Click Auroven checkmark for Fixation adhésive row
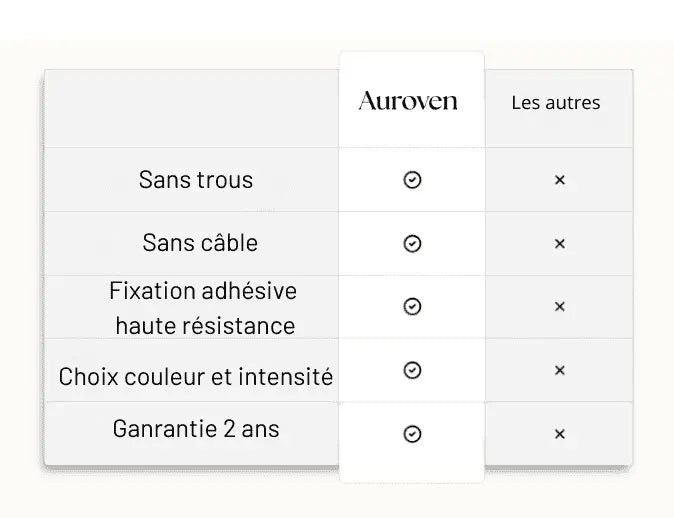The width and height of the screenshot is (674, 518). tap(412, 307)
